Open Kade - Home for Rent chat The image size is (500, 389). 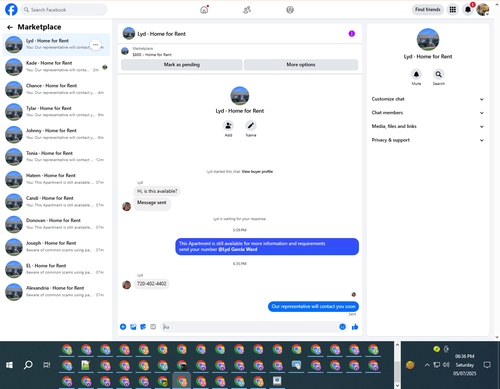pyautogui.click(x=56, y=67)
